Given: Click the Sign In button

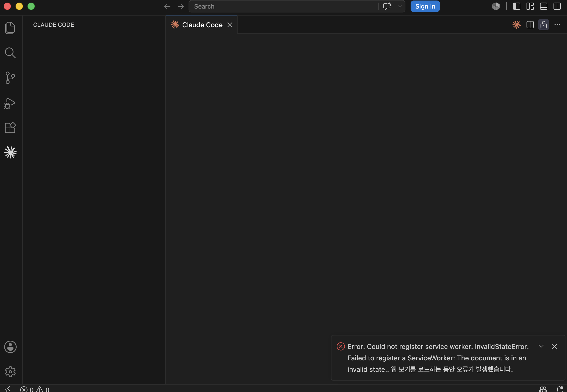Looking at the screenshot, I should click(x=425, y=6).
